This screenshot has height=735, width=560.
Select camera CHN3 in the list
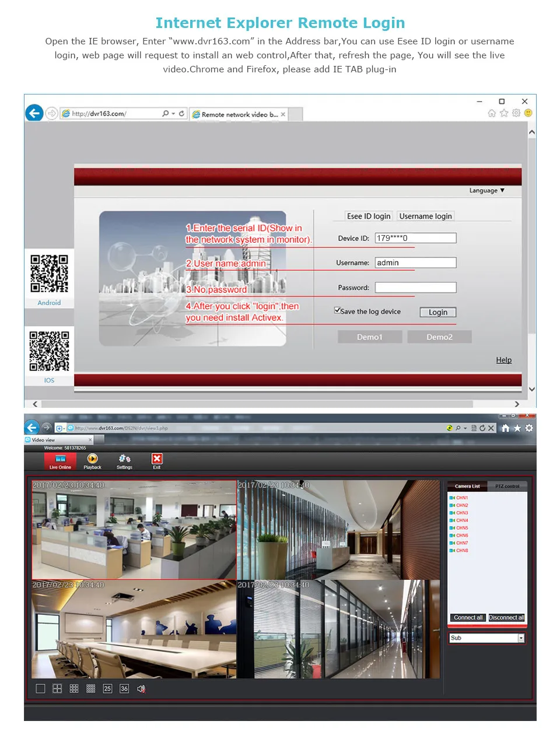459,513
